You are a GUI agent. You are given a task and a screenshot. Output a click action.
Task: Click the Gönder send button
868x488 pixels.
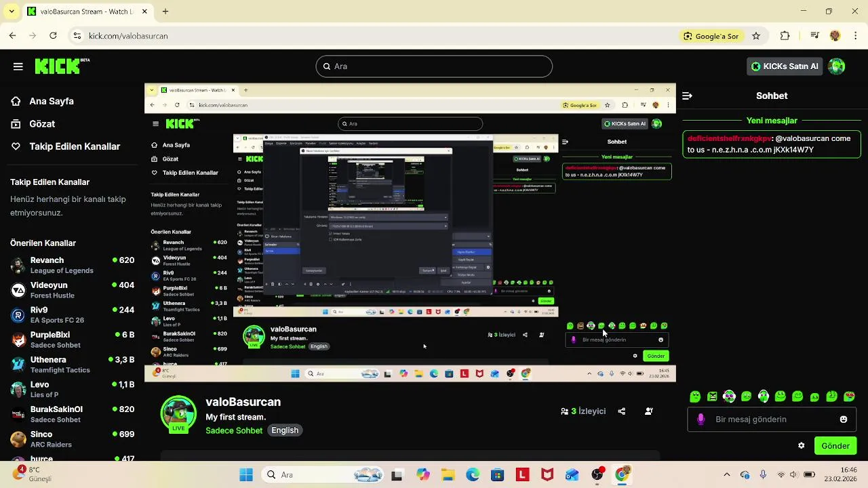pyautogui.click(x=835, y=446)
